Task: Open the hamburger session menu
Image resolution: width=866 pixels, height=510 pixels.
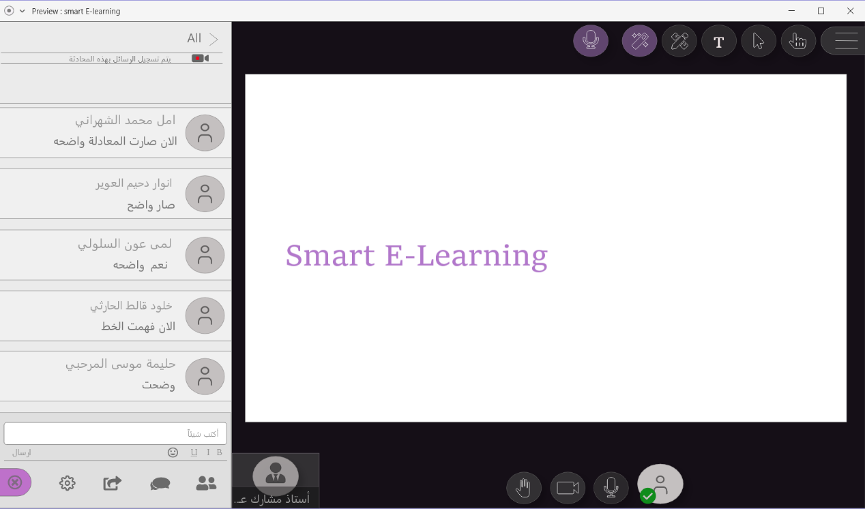Action: (x=845, y=41)
